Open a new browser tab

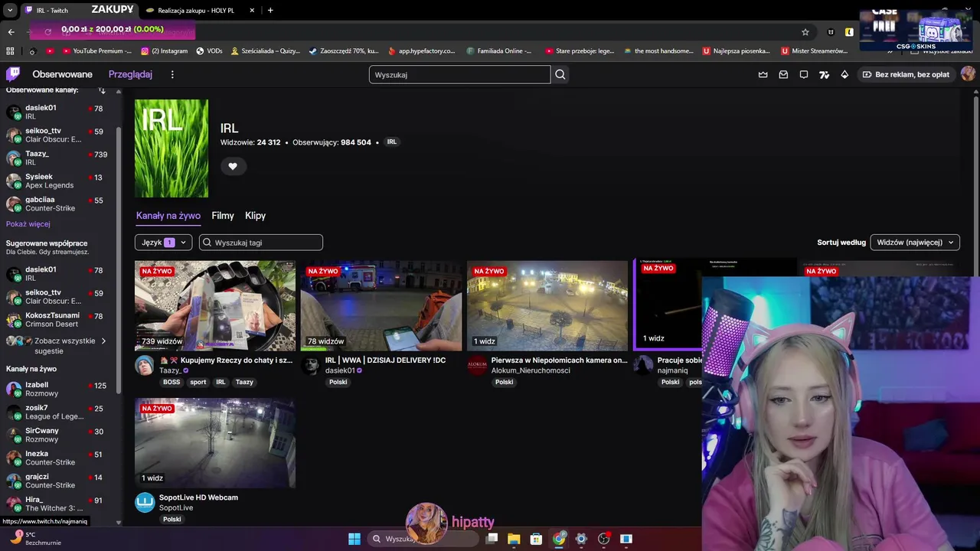tap(270, 10)
